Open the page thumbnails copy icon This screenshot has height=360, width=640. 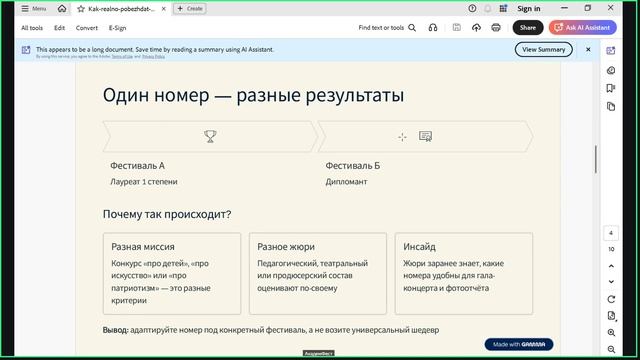click(x=611, y=107)
